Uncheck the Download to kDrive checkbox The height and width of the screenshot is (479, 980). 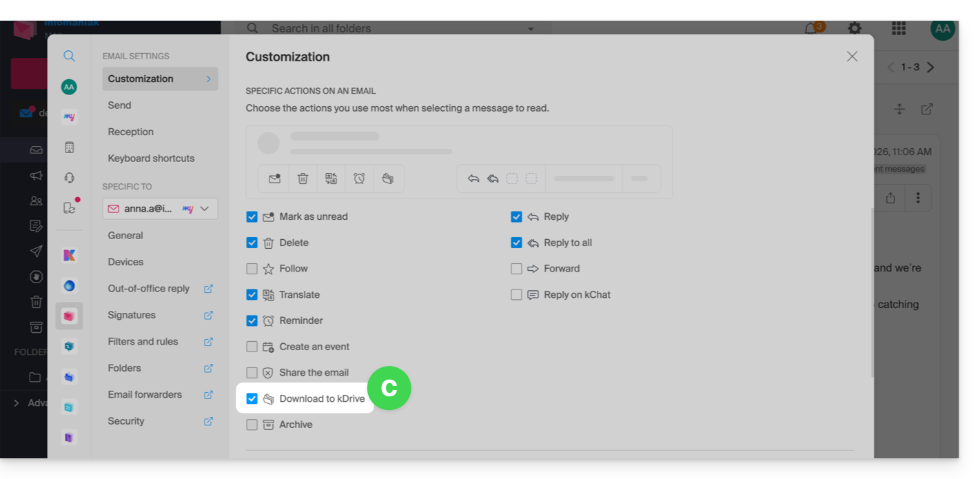(252, 399)
